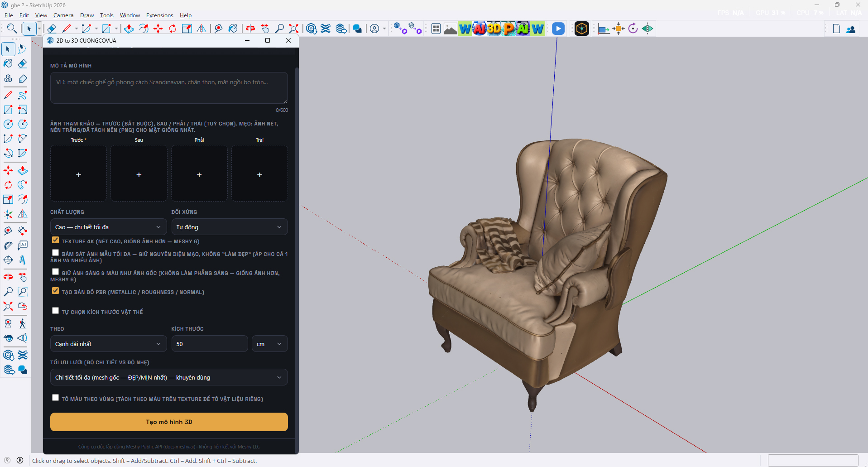868x467 pixels.
Task: Select the Text label tool in left toolbar
Action: tap(23, 245)
